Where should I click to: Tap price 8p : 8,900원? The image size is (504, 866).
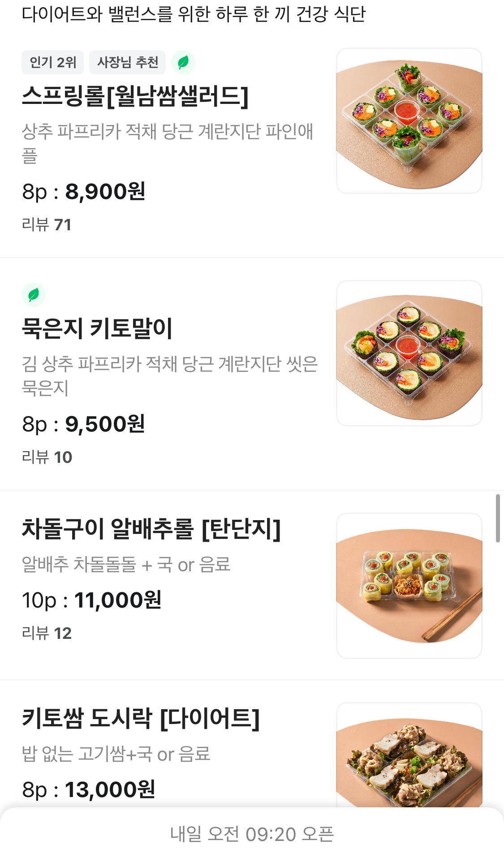84,191
